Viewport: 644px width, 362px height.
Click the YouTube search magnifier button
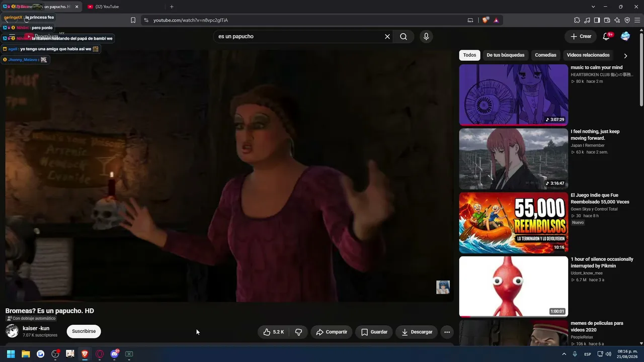coord(404,37)
